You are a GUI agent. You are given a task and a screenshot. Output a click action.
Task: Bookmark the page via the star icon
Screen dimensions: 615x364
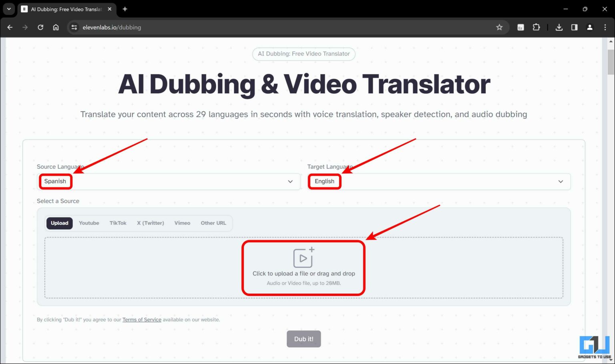pos(499,27)
